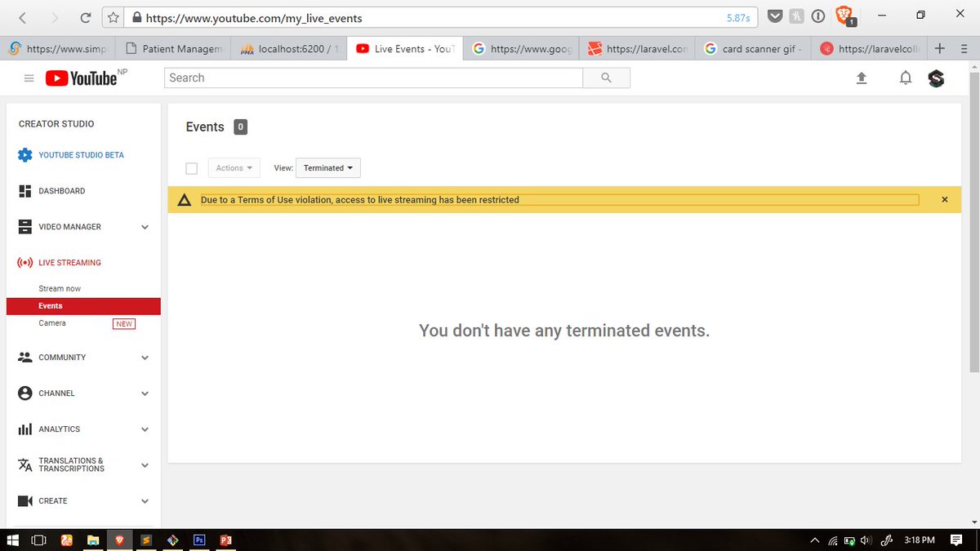
Task: Open the volume control in system tray
Action: (x=866, y=540)
